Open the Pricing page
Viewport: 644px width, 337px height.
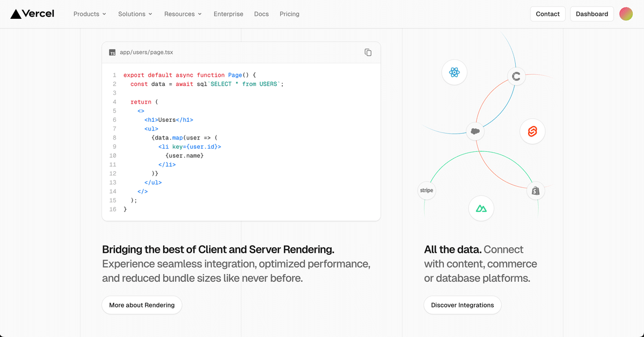coord(289,14)
